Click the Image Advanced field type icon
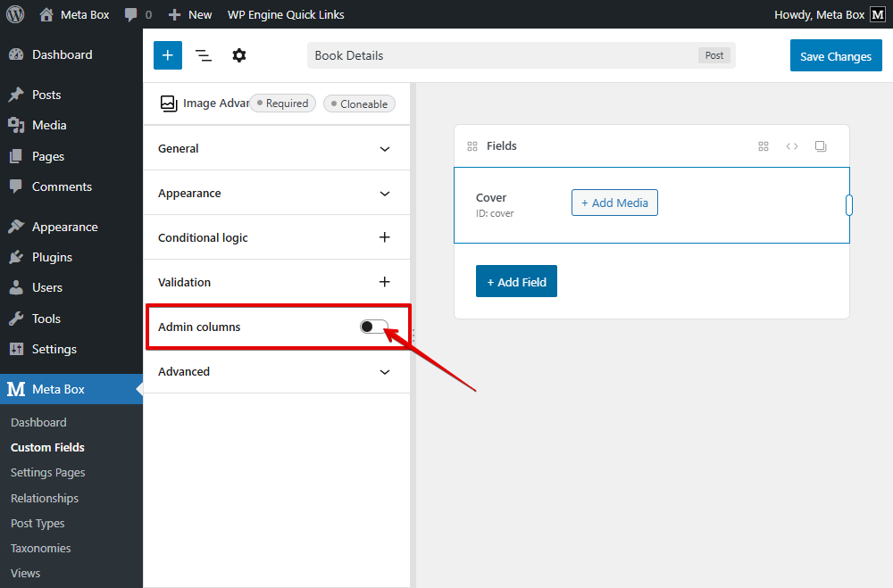893x588 pixels. click(x=168, y=103)
